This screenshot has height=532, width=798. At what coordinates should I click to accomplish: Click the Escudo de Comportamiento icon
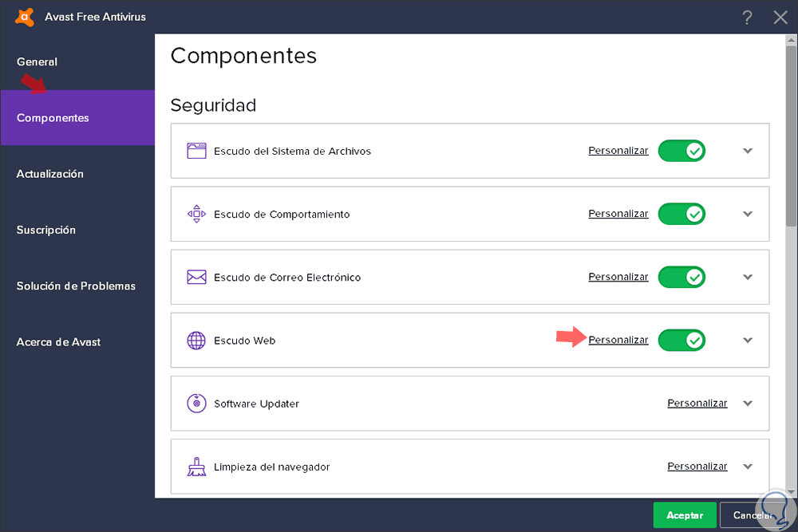pyautogui.click(x=196, y=214)
